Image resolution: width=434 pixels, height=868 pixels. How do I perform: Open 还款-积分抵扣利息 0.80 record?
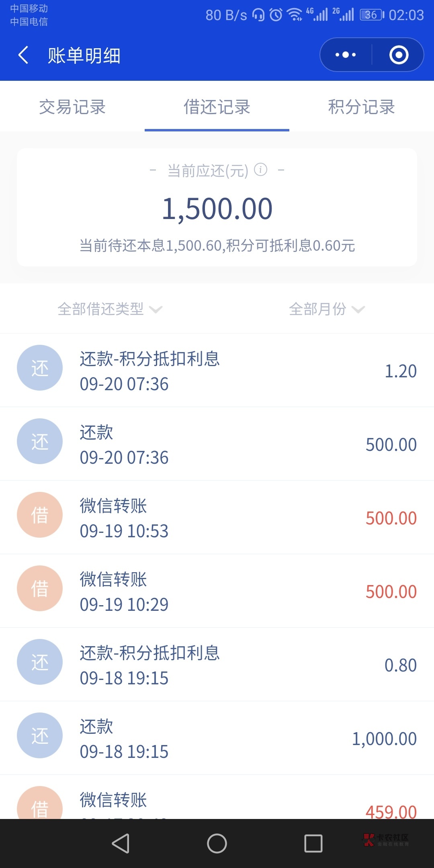(217, 665)
